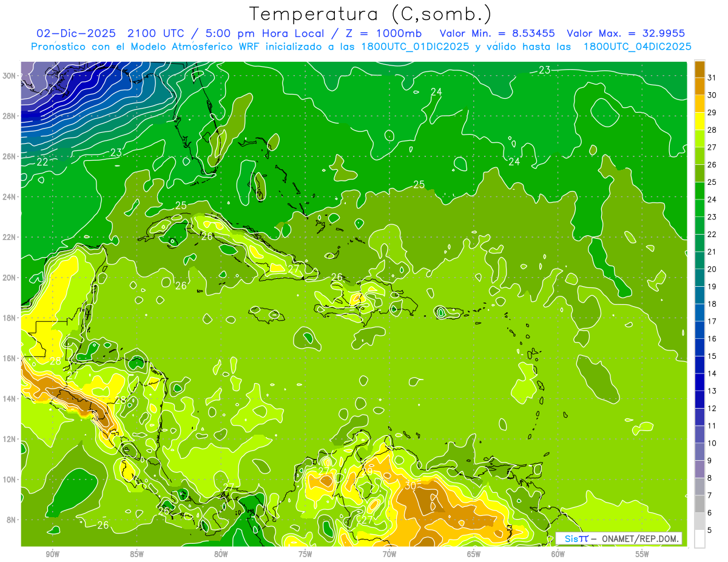The image size is (728, 562).
Task: Select the "70W" longitude label
Action: (389, 554)
